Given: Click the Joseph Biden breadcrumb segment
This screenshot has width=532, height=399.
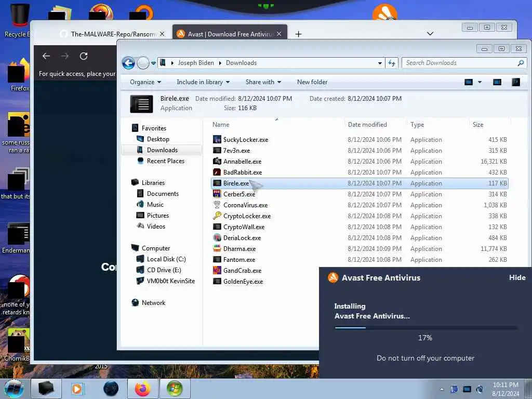Looking at the screenshot, I should [x=196, y=63].
